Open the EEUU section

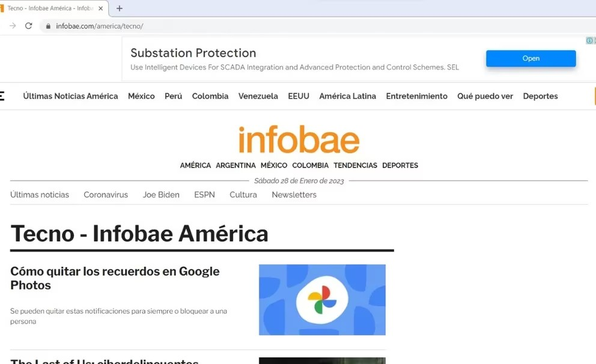pos(299,96)
